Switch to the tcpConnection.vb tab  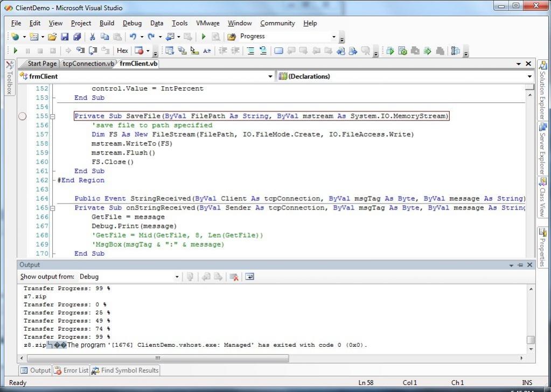point(88,64)
